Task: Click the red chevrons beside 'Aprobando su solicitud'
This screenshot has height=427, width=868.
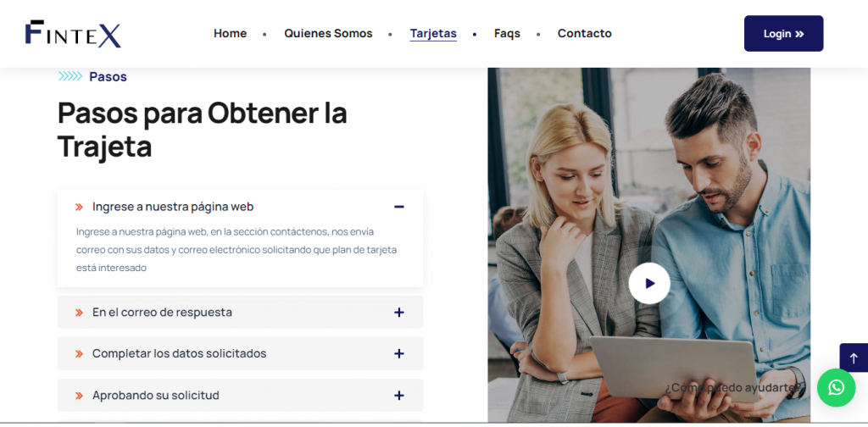Action: (x=79, y=396)
